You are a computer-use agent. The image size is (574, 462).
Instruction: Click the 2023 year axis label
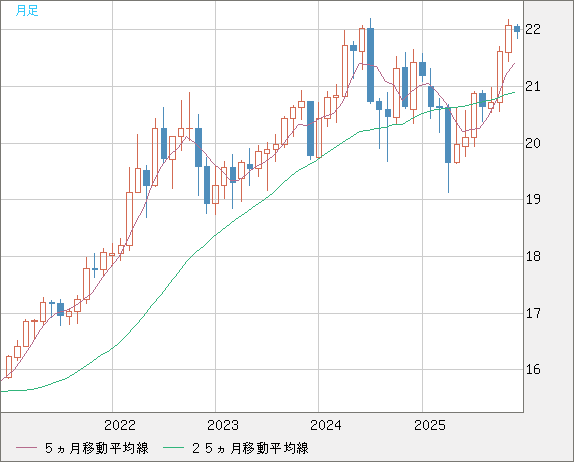pyautogui.click(x=223, y=425)
